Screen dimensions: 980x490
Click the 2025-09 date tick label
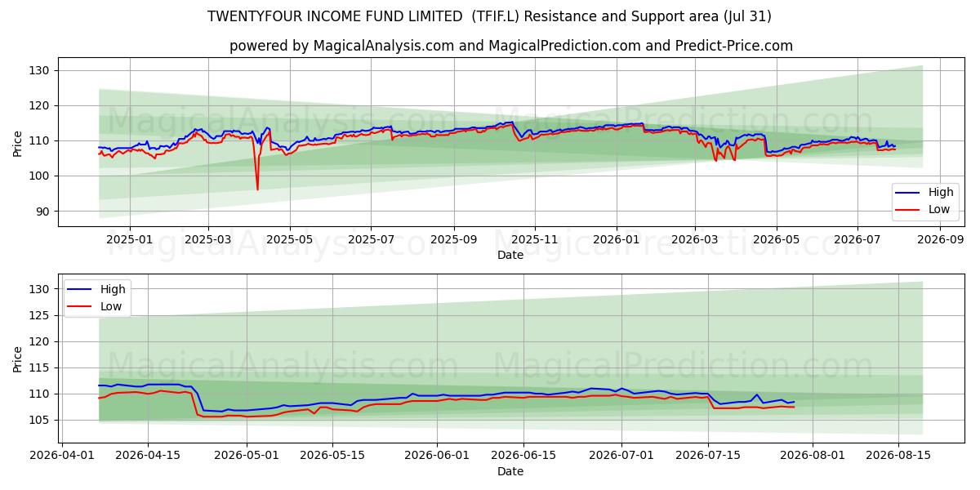[454, 240]
